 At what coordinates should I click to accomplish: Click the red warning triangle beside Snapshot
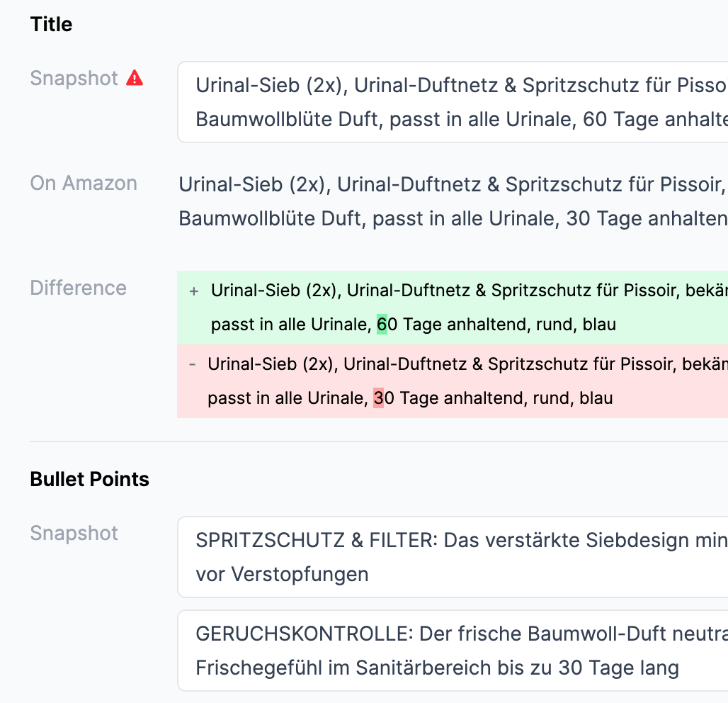tap(135, 79)
